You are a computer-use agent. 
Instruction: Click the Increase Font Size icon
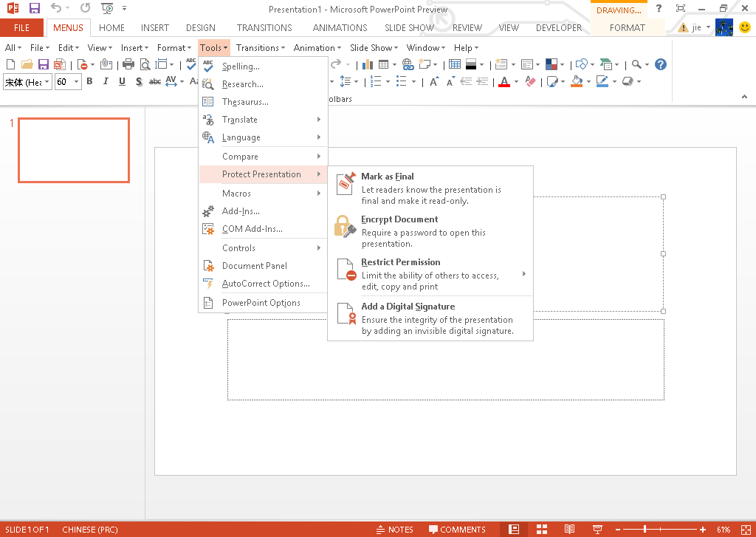[434, 81]
